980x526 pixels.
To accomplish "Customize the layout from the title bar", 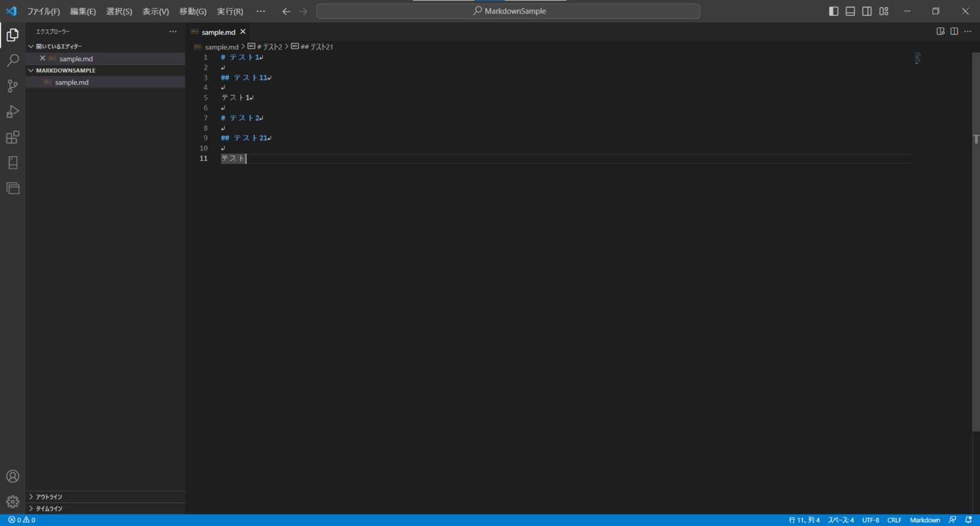I will point(884,11).
